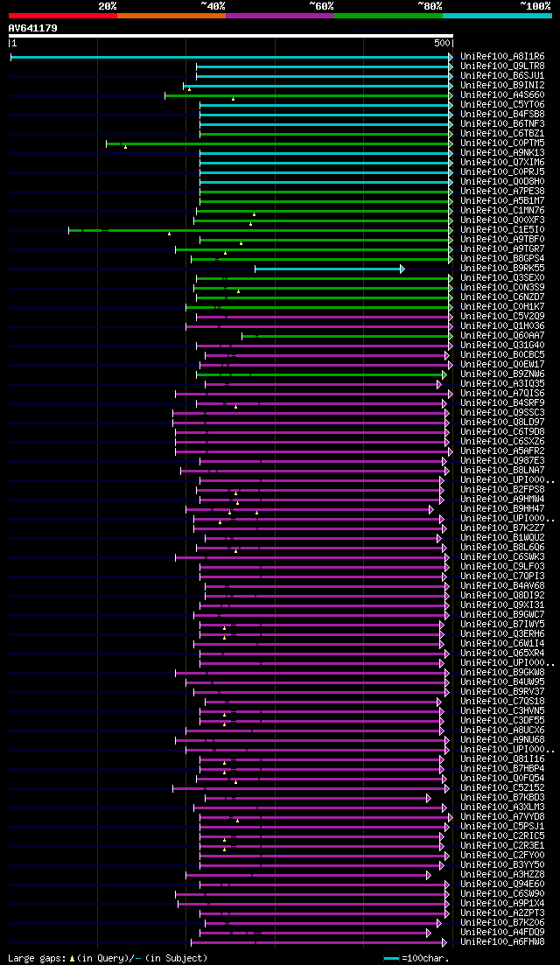560x965 pixels.
Task: Open hit UniRef100_B9INI2
Action: point(502,86)
